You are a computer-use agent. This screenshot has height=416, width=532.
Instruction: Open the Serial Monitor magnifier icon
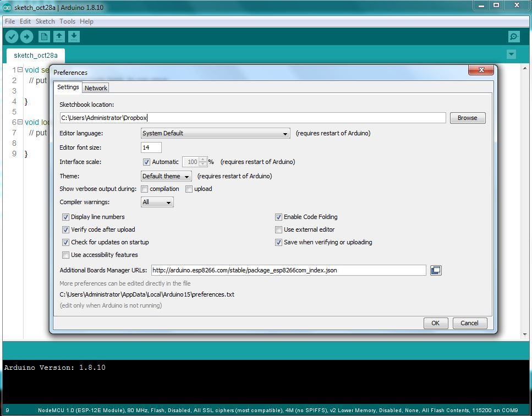pyautogui.click(x=513, y=36)
